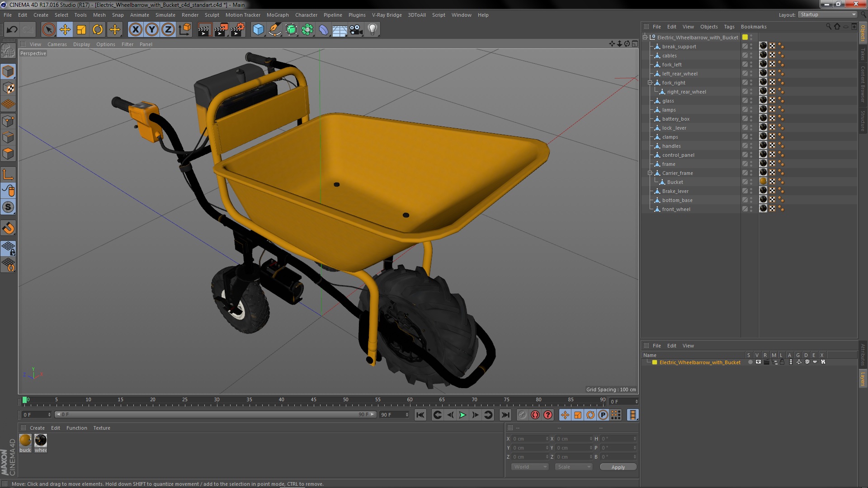This screenshot has height=488, width=868.
Task: Select the whee material thumbnail
Action: [x=41, y=441]
